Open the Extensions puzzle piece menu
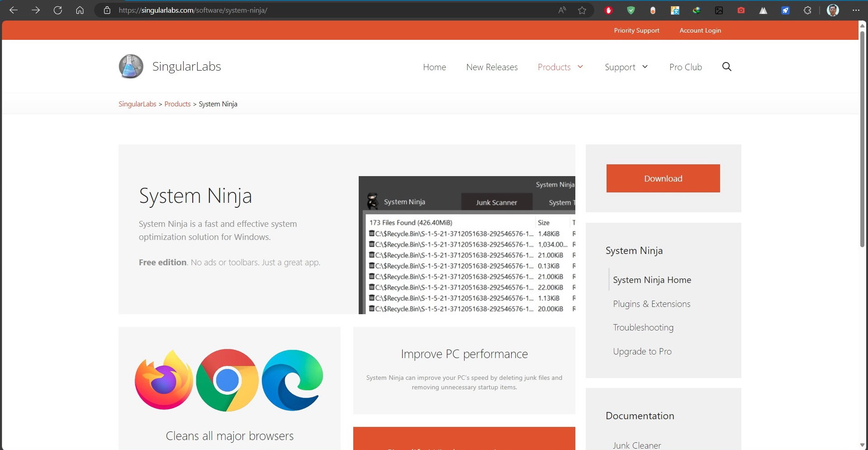The height and width of the screenshot is (450, 868). [807, 10]
